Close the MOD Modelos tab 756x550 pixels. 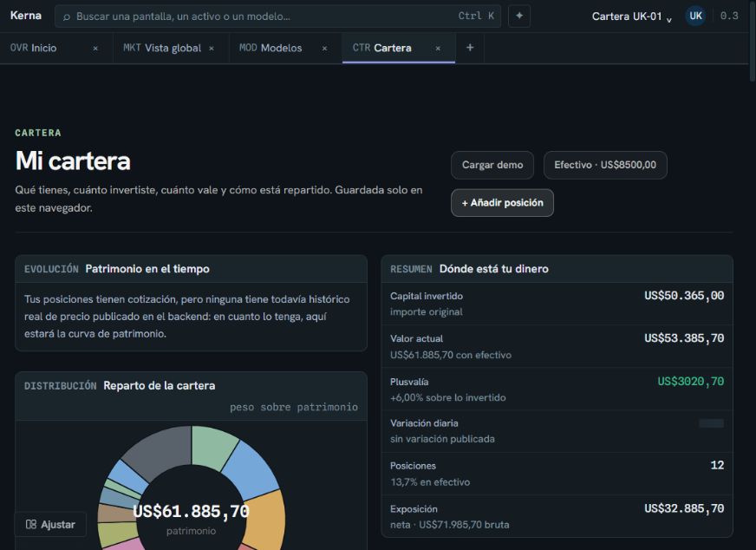[x=324, y=49]
